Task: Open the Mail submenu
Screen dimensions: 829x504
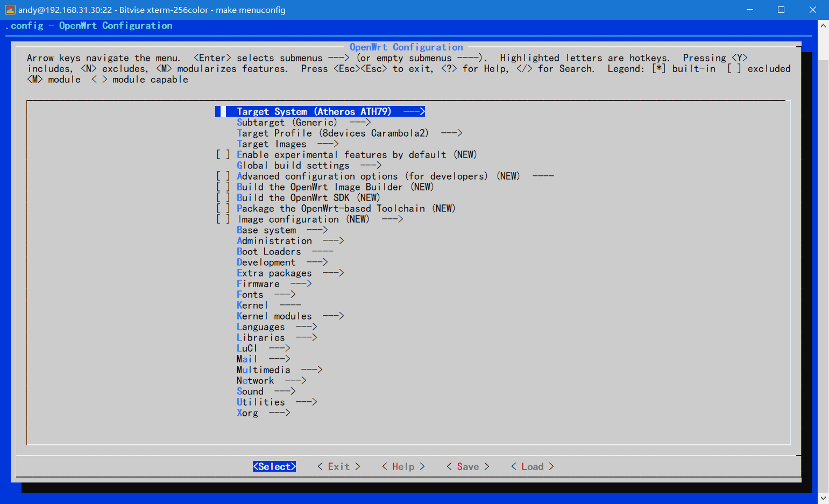Action: pos(264,359)
